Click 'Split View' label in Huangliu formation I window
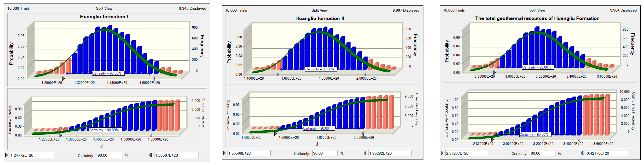 coord(104,8)
